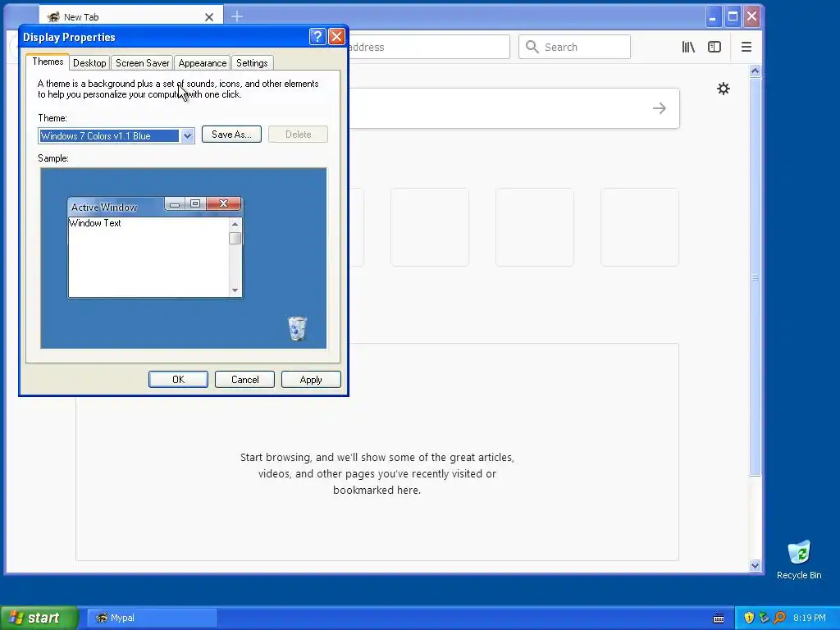Image resolution: width=840 pixels, height=630 pixels.
Task: Click the search go arrow on new tab page
Action: (x=660, y=108)
